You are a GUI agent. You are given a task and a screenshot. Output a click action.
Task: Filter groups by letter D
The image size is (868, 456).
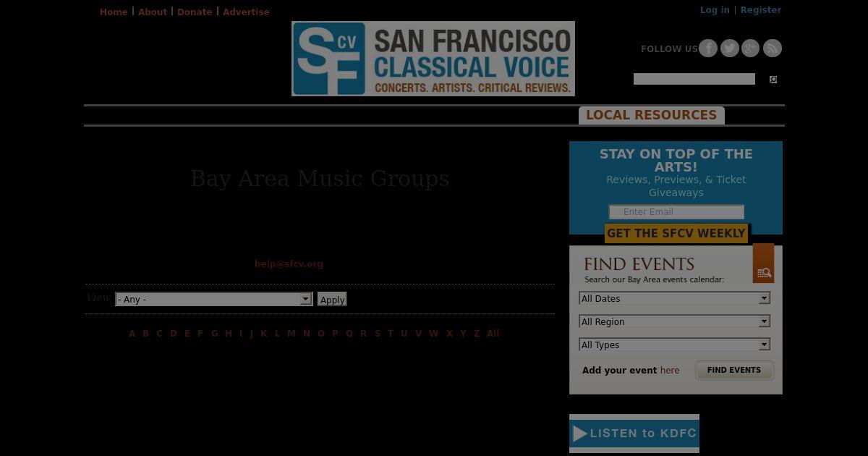[174, 334]
